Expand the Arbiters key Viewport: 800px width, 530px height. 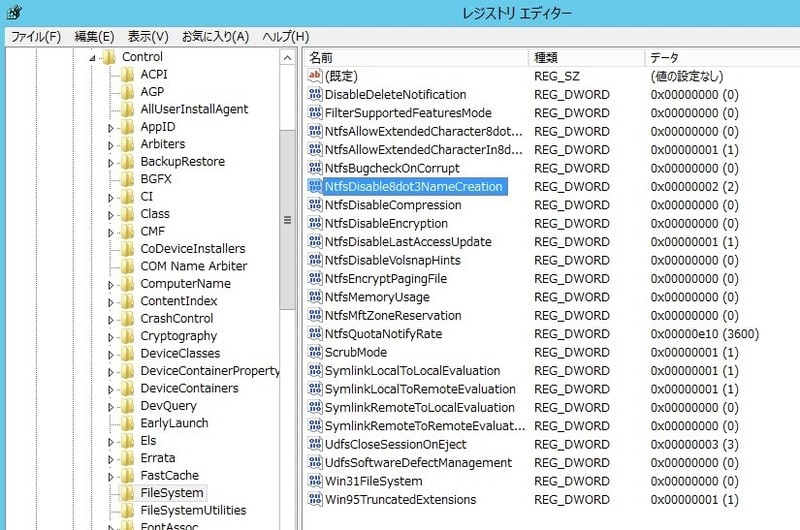click(x=111, y=145)
